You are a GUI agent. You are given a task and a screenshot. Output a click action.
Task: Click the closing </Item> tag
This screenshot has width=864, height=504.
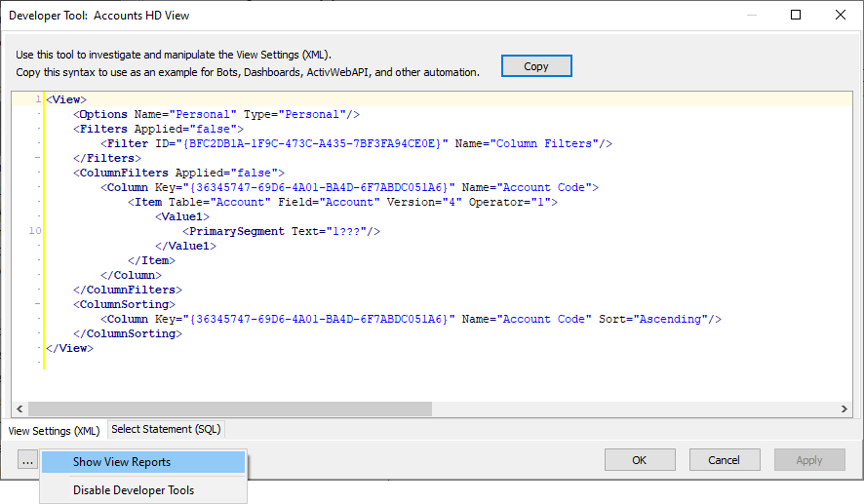(x=151, y=260)
